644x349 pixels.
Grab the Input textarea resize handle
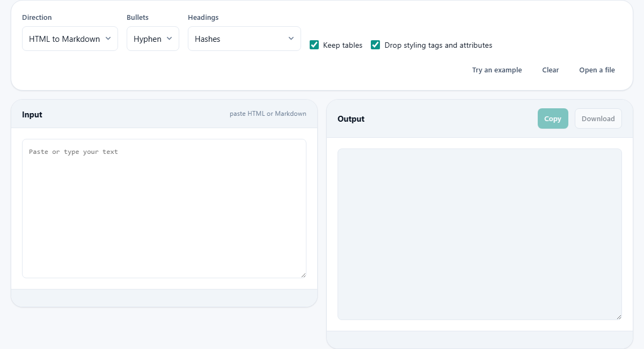click(303, 275)
